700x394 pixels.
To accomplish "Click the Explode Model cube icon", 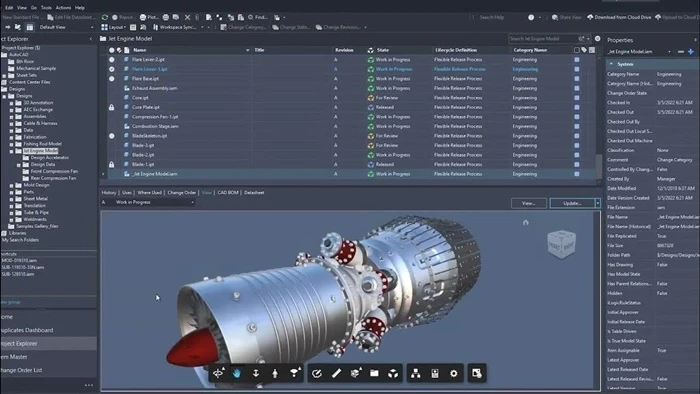I will 393,373.
